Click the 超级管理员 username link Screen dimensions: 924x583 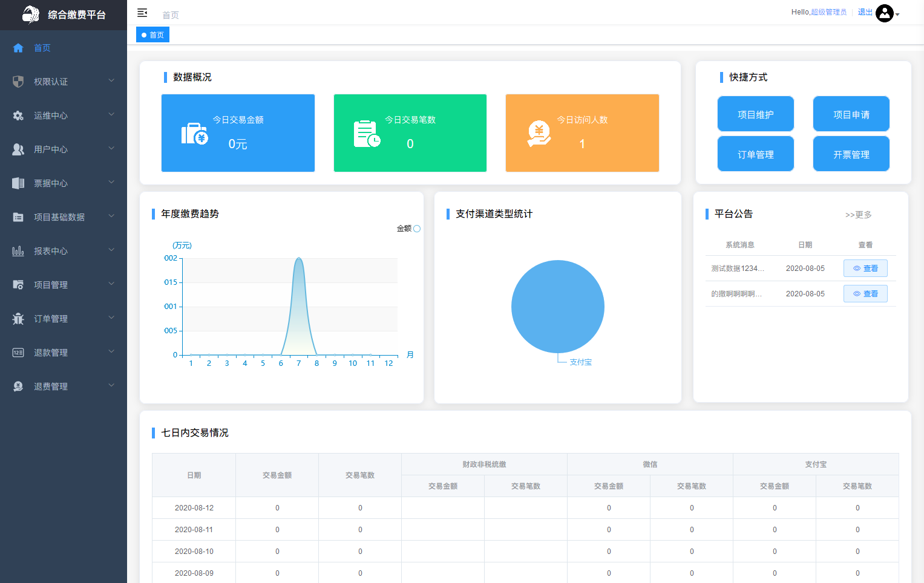click(829, 12)
